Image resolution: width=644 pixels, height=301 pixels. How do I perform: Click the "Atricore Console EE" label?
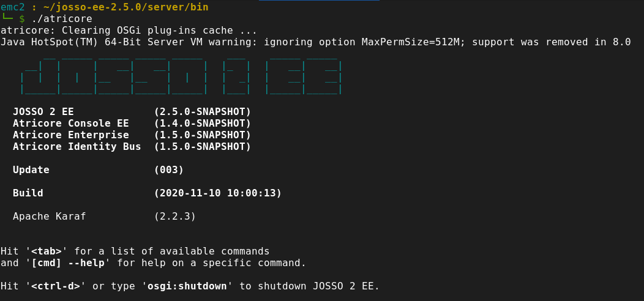coord(70,124)
